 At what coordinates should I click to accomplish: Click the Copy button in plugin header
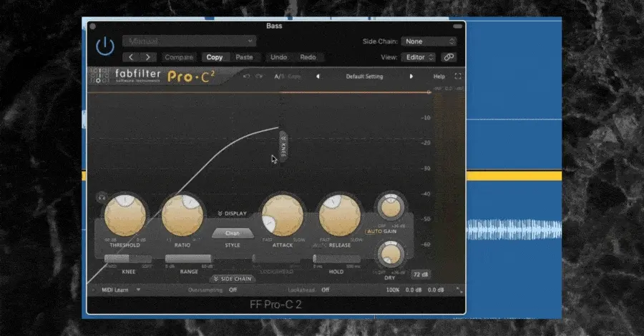215,57
